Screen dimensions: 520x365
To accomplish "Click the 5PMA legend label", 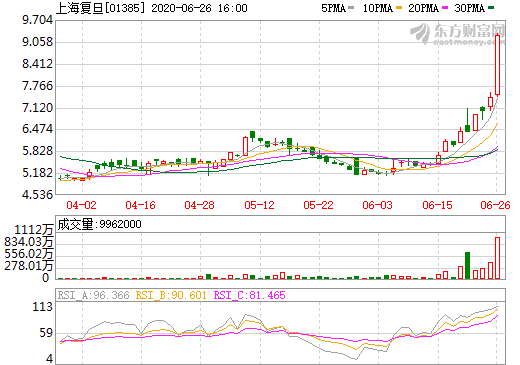I will coord(333,8).
